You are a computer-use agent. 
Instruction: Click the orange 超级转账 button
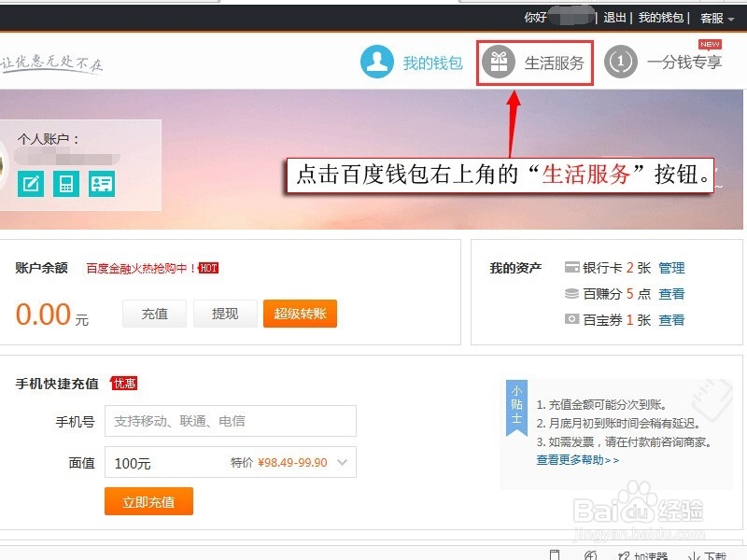click(300, 314)
